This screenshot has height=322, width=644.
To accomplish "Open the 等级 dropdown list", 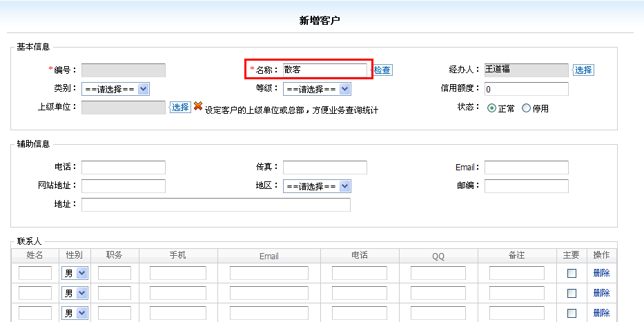I will [x=317, y=89].
